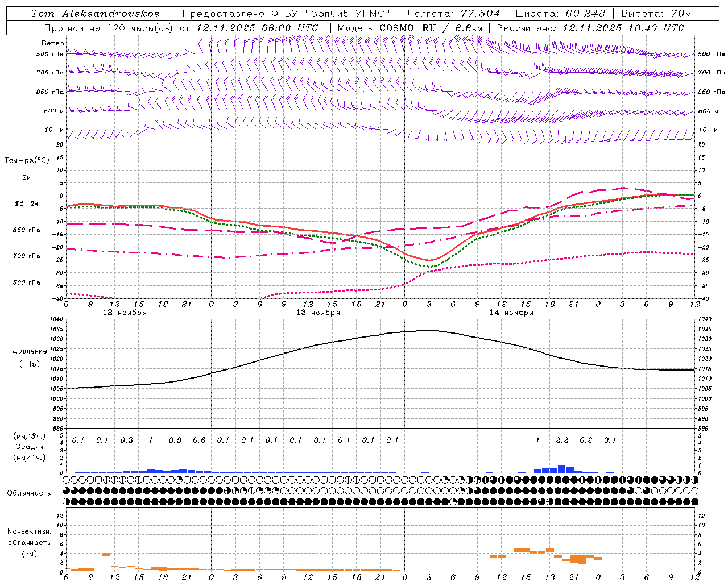Screen dimensions: 728x582
Task: Click the Давление pressure panel label
Action: coord(30,351)
